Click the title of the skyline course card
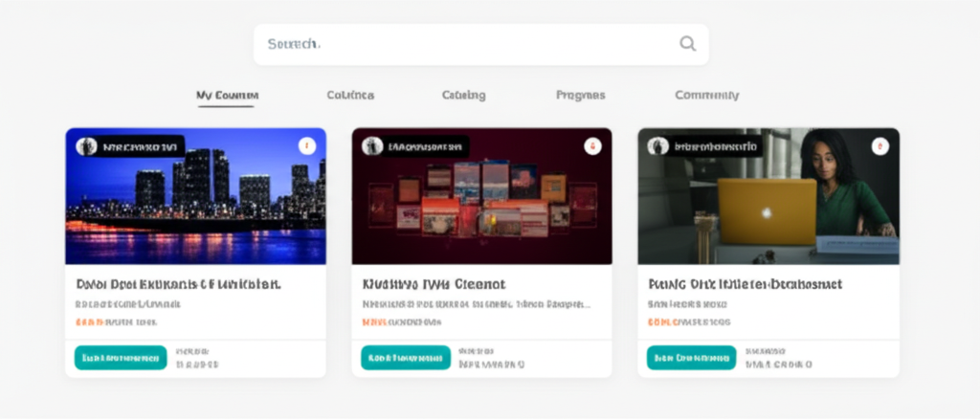 pos(178,284)
